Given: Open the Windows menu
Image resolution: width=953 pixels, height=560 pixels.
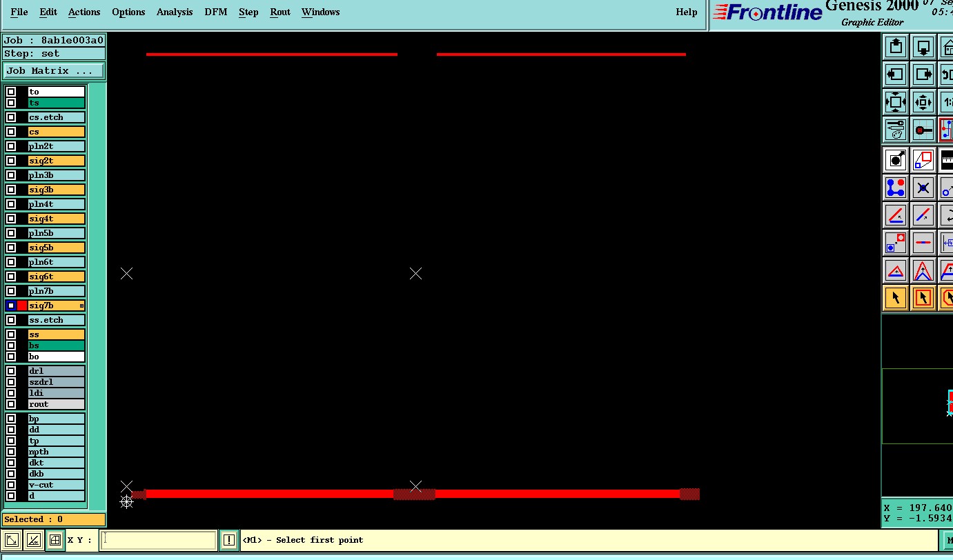Looking at the screenshot, I should point(321,12).
